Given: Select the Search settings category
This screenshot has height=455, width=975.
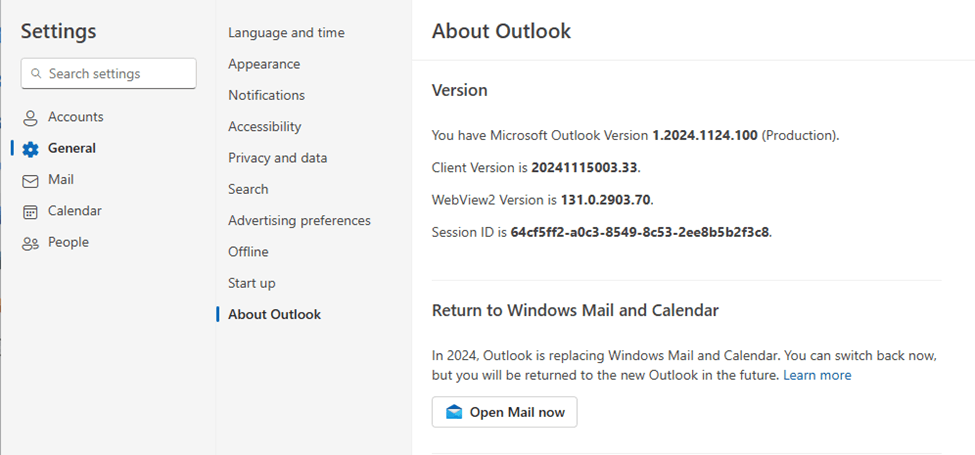Looking at the screenshot, I should coord(248,189).
